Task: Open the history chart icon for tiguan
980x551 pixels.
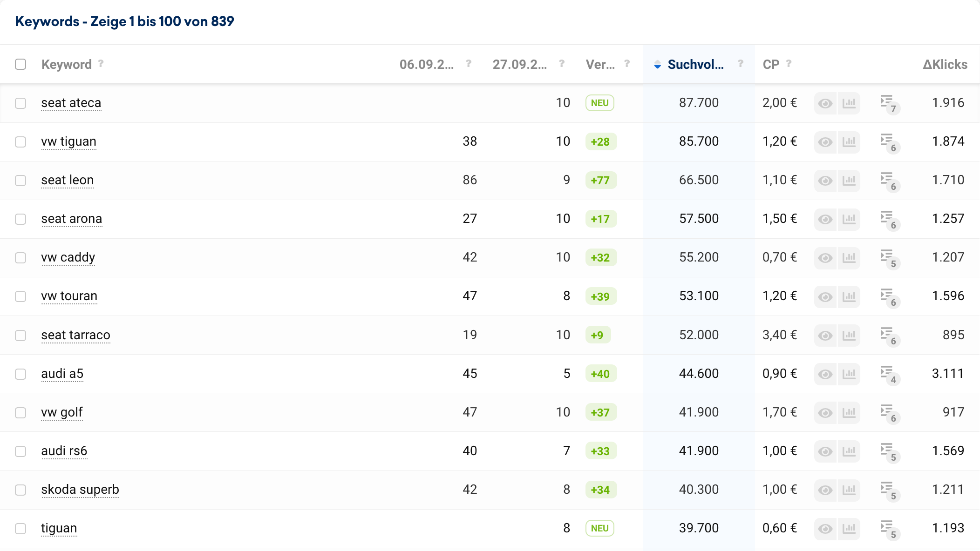Action: click(849, 529)
